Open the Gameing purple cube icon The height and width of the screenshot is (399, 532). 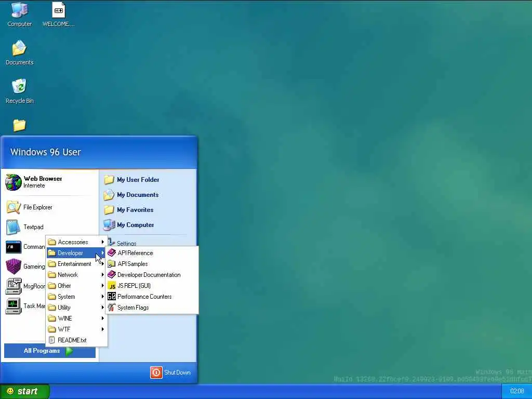[13, 267]
